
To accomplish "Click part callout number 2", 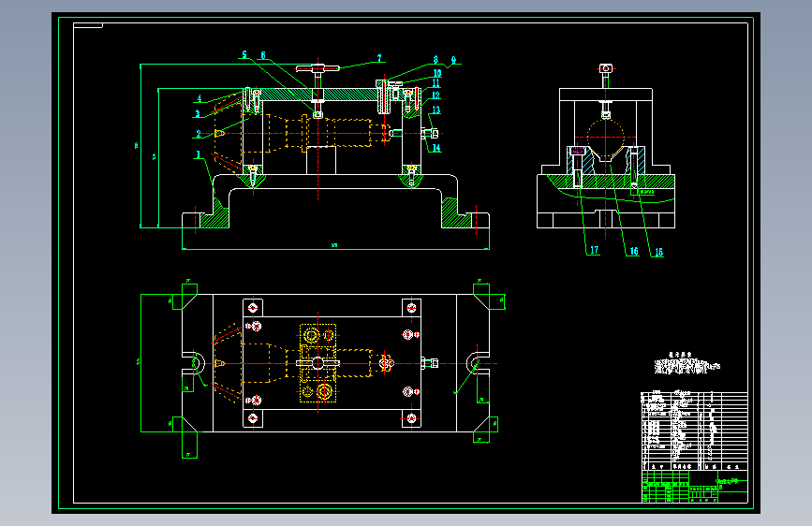I will click(199, 134).
